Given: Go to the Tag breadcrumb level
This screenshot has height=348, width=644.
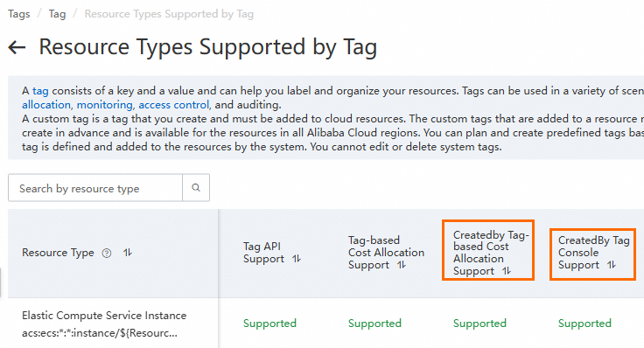Looking at the screenshot, I should click(x=57, y=14).
